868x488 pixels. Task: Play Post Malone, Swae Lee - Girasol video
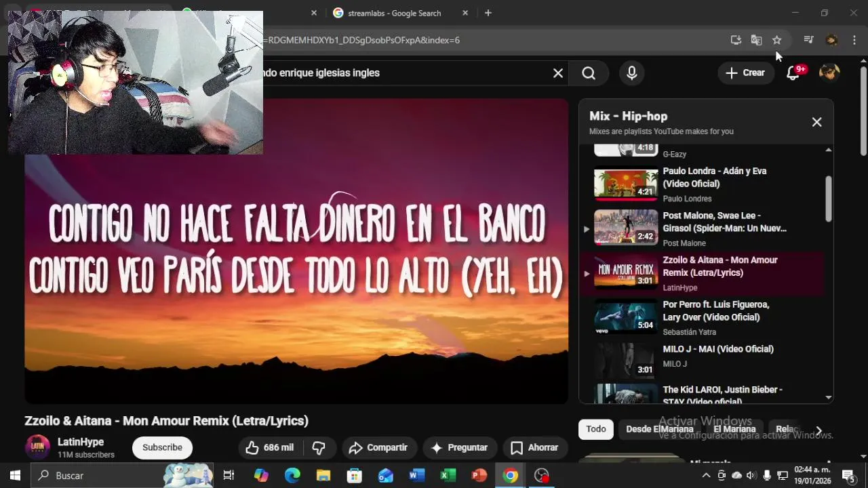pos(724,222)
